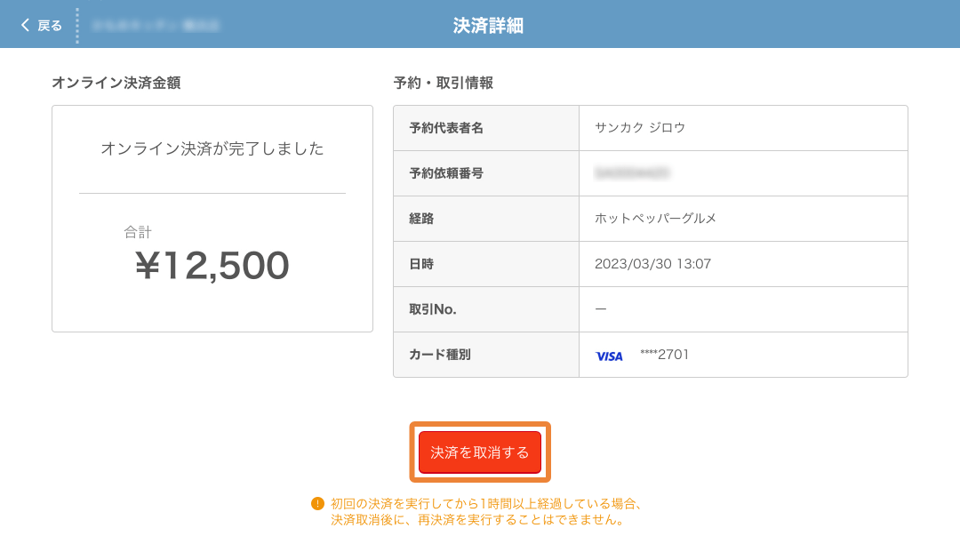Click the 戻る back label
This screenshot has width=960, height=560.
tap(50, 25)
